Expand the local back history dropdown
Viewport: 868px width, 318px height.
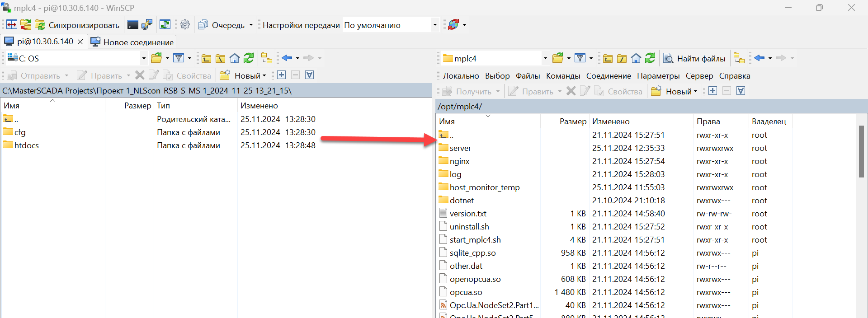click(x=297, y=58)
